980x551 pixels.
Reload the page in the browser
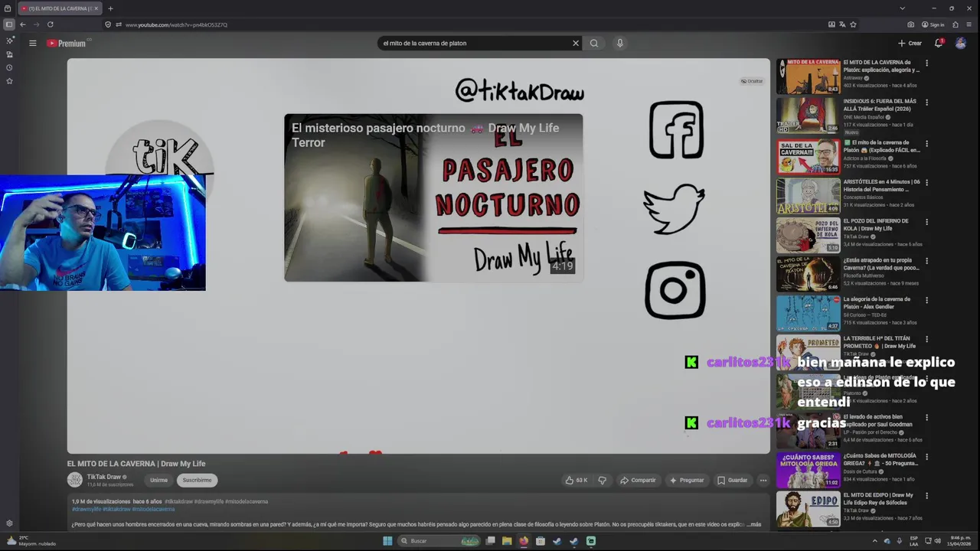pyautogui.click(x=51, y=24)
